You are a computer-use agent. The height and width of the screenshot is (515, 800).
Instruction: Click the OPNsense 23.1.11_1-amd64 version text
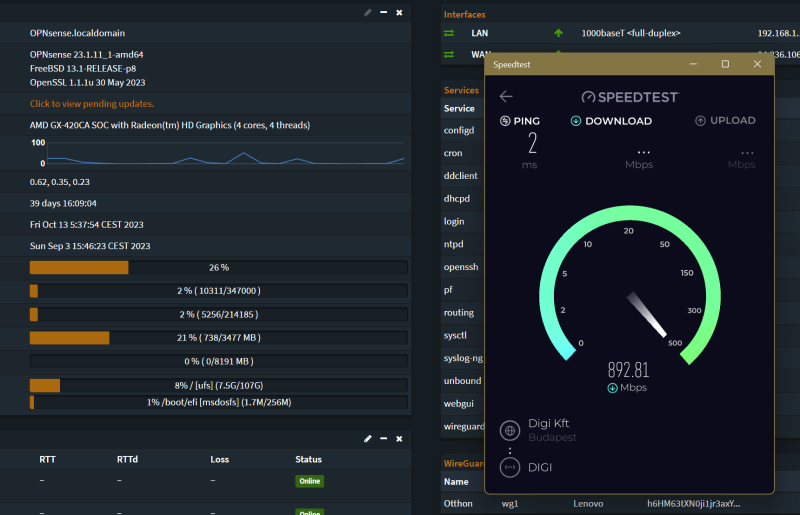[x=86, y=54]
